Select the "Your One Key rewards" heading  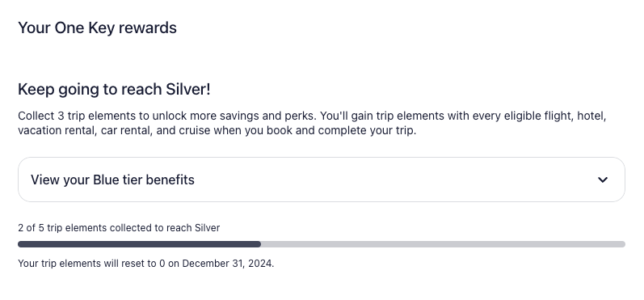point(97,28)
